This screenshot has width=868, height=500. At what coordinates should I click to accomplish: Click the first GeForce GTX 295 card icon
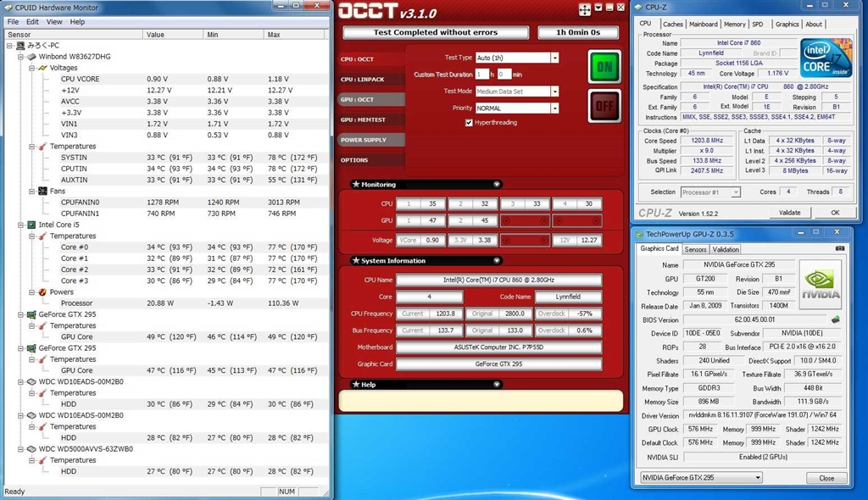(x=31, y=314)
